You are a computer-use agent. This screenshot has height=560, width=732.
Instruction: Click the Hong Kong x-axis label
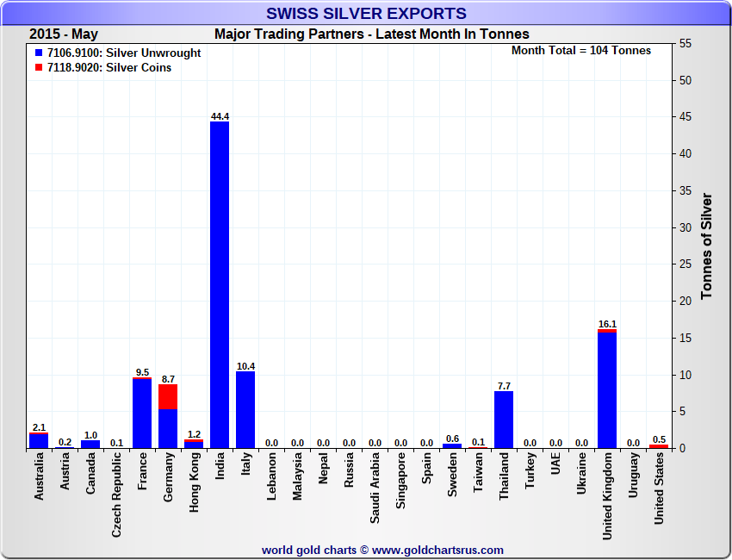point(195,487)
